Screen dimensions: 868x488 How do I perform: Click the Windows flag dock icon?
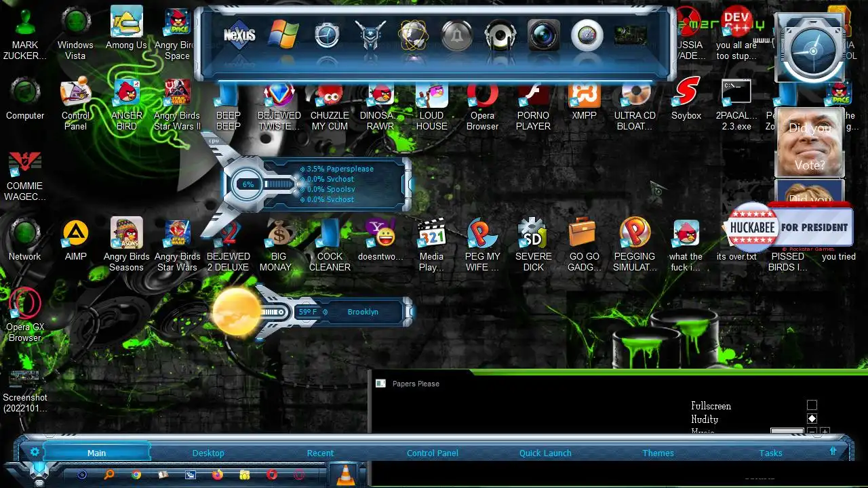pos(283,34)
